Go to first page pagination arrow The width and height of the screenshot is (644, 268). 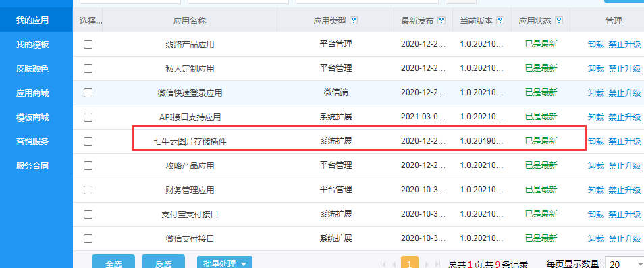383,265
